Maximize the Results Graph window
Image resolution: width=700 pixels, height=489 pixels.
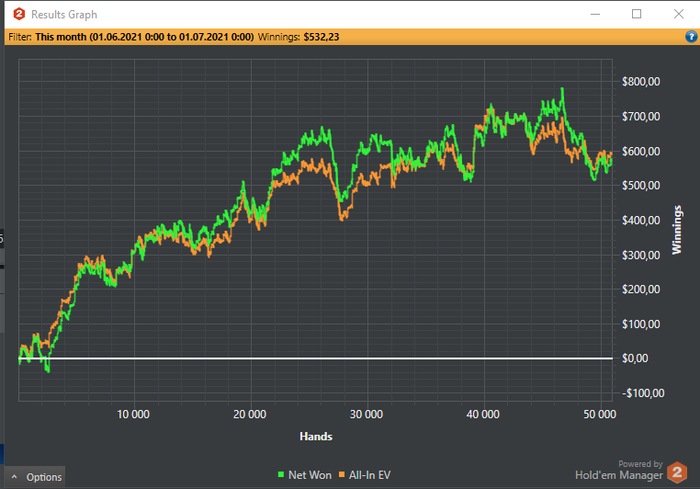pos(637,14)
